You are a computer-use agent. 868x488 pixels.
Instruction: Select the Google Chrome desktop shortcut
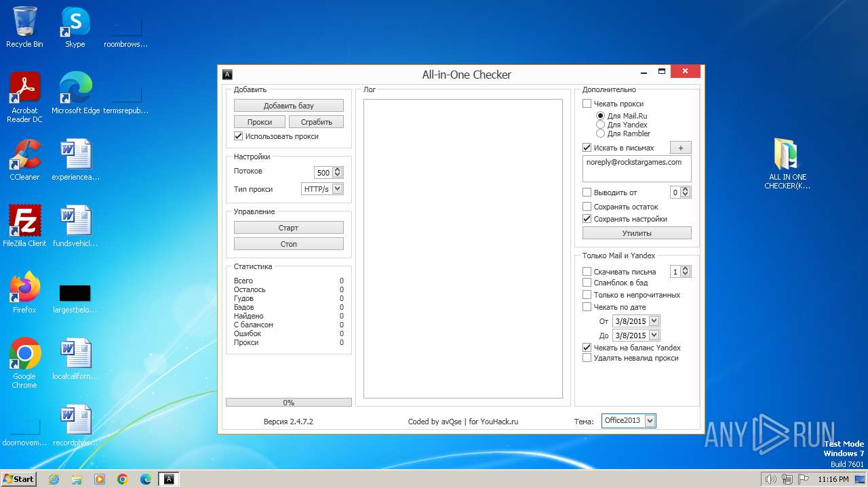click(24, 363)
